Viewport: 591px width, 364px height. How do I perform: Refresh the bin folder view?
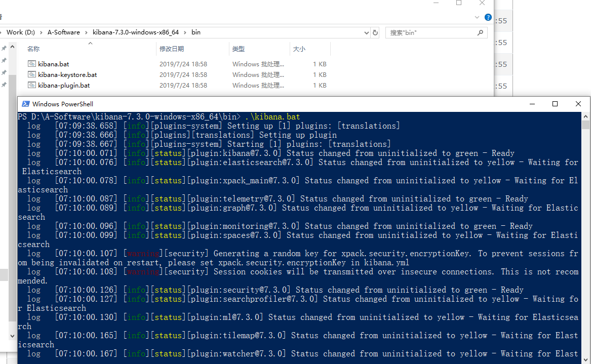coord(375,33)
